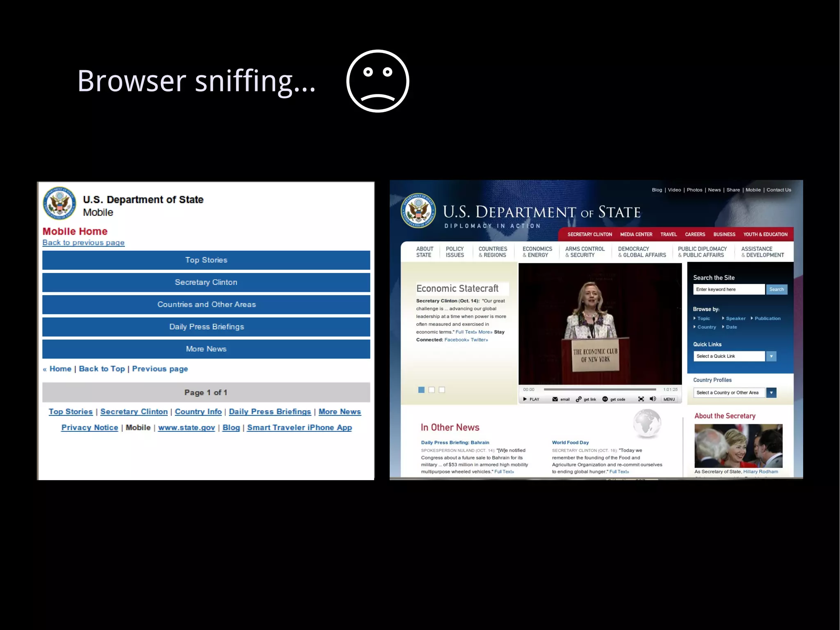The image size is (840, 630).
Task: Mute the video with the speaker icon
Action: pyautogui.click(x=653, y=399)
